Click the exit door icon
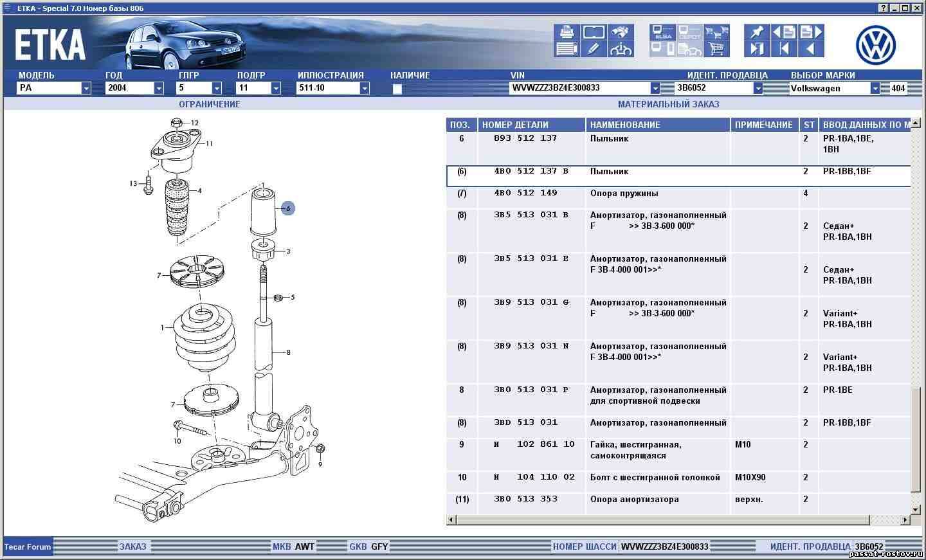The image size is (926, 560). pyautogui.click(x=757, y=49)
